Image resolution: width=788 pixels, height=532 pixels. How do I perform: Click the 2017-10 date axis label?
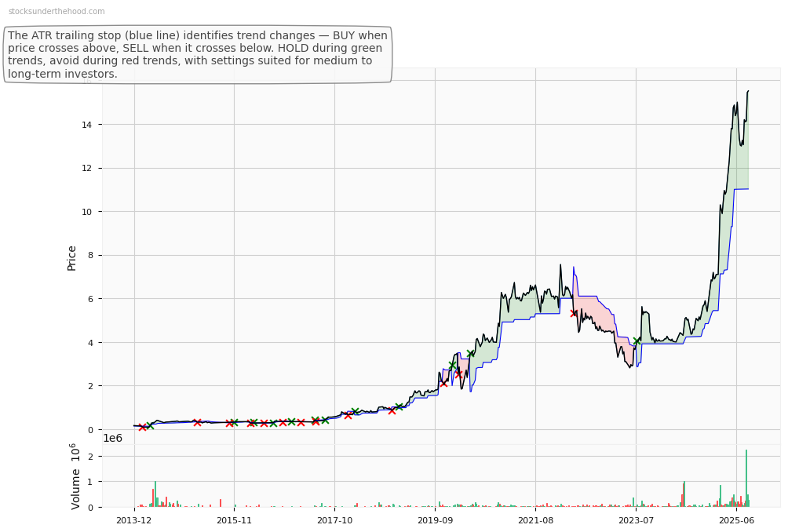point(334,520)
